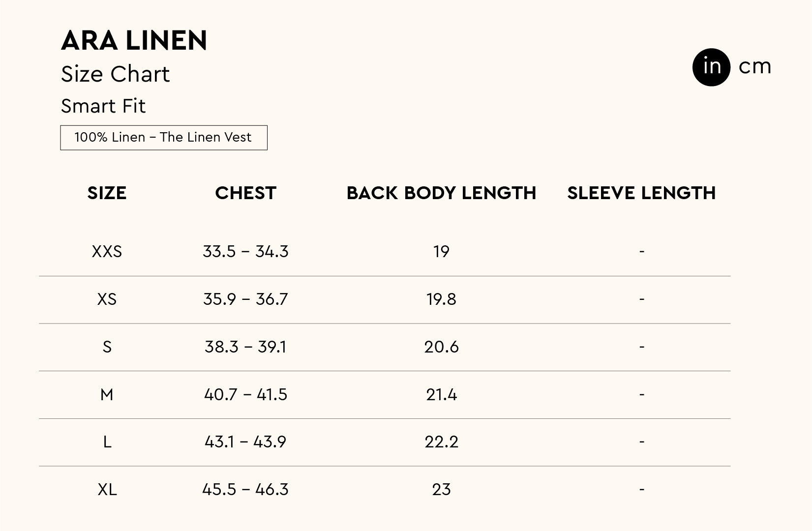
Task: Select the L size row label
Action: pos(107,442)
